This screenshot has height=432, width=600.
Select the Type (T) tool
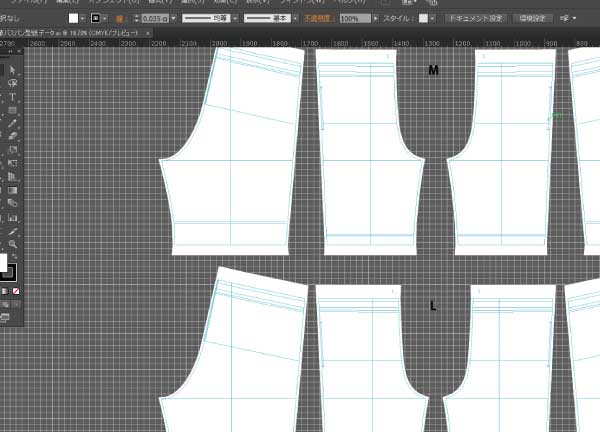(x=12, y=97)
